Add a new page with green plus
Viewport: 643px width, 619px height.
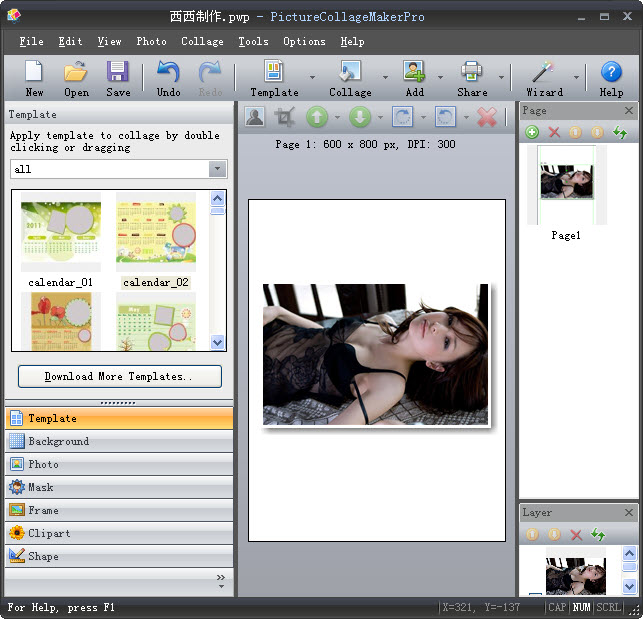coord(532,132)
